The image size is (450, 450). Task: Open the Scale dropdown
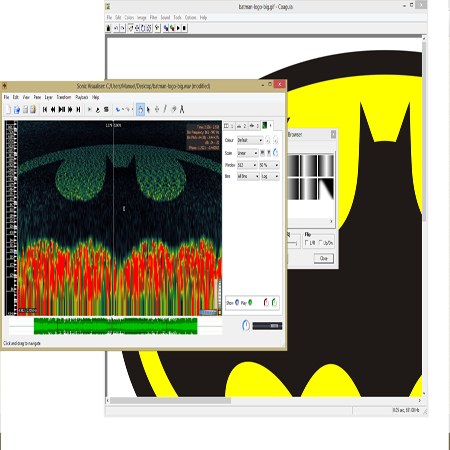point(248,153)
